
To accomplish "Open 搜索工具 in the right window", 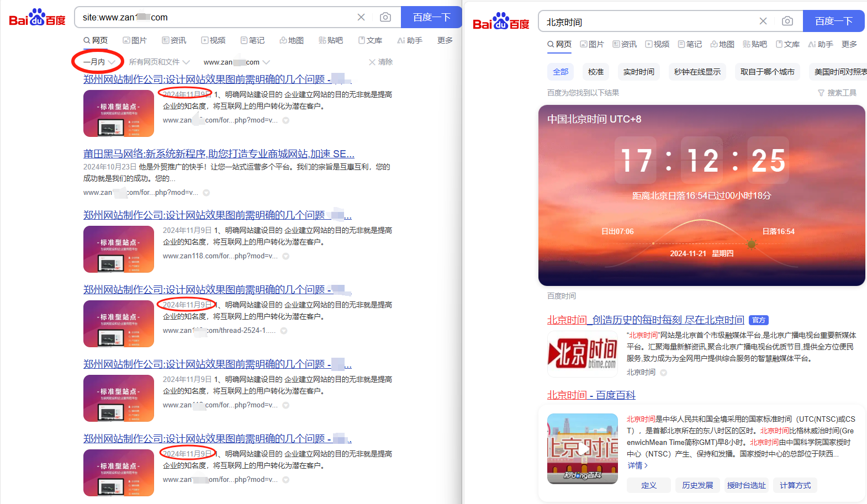I will pos(837,93).
